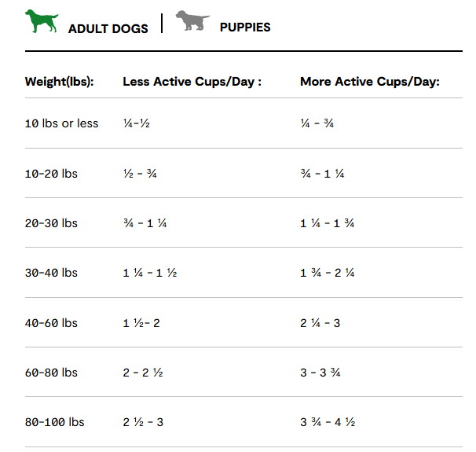Viewport: 476px width, 452px height.
Task: Click the more active value 2 ¼ - 3
Action: 320,322
